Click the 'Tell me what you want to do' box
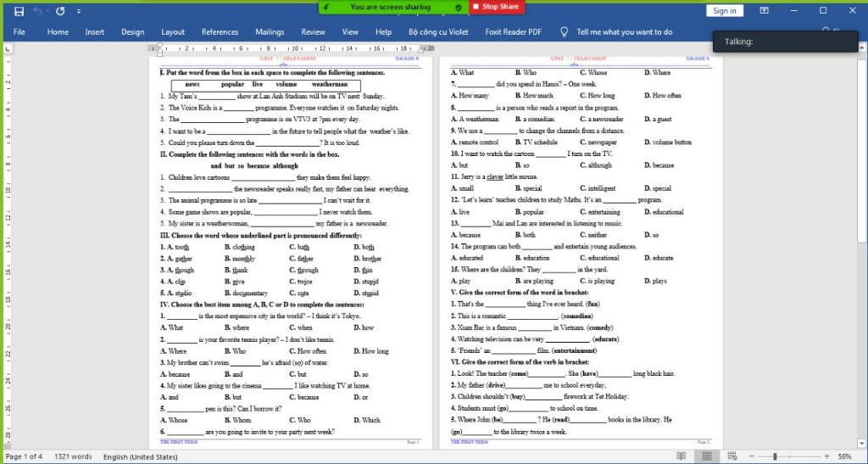The height and width of the screenshot is (464, 868). coord(625,32)
